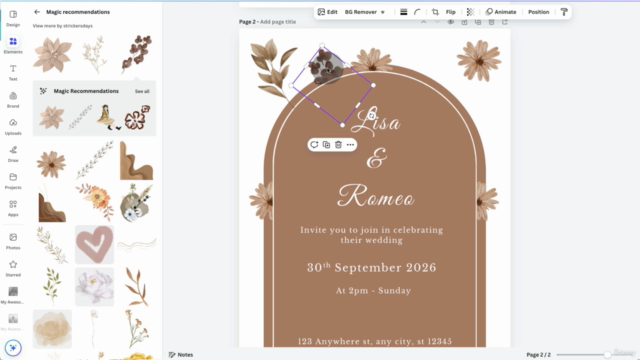Adjust the zoom slider handle
Image resolution: width=640 pixels, height=360 pixels.
click(x=607, y=355)
